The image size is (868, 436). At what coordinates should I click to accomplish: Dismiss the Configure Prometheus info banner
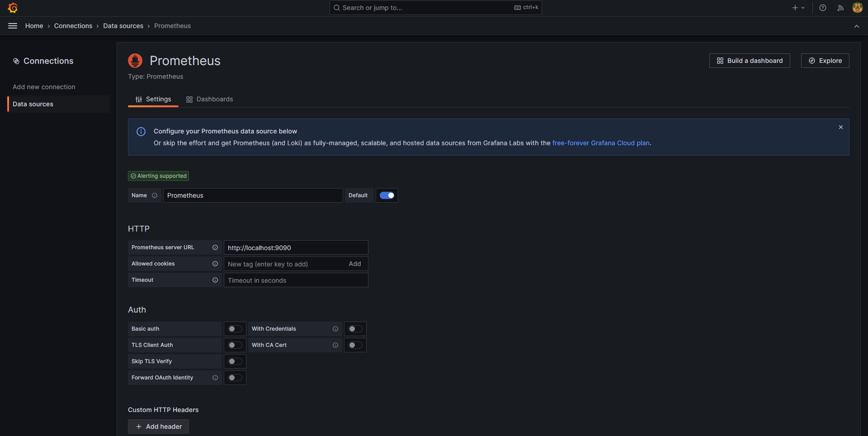coord(841,127)
